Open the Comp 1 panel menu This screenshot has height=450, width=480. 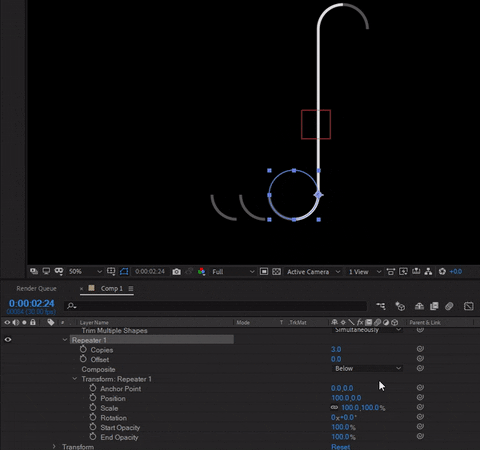(x=131, y=288)
